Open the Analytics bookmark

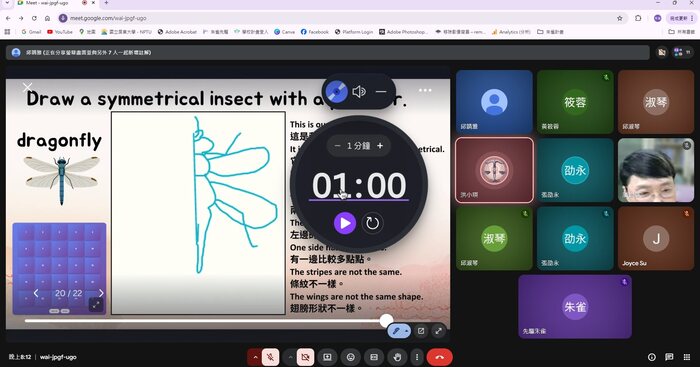pos(511,32)
